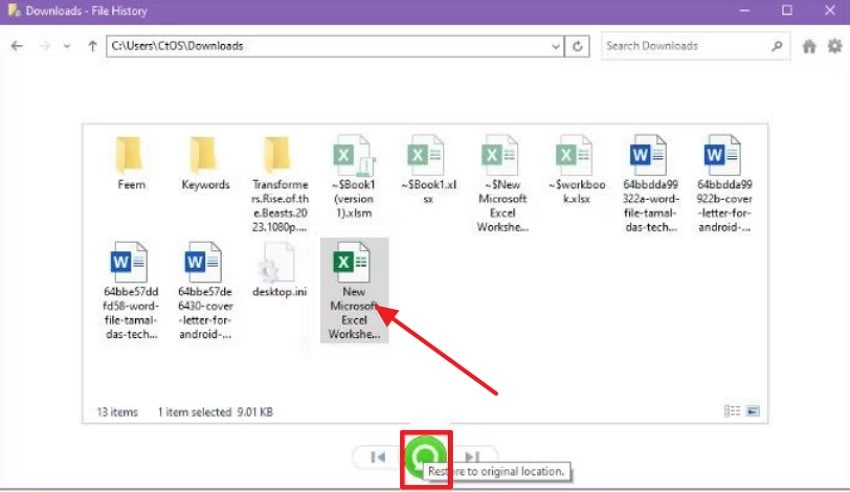Click the '13 items' status text
850x492 pixels.
click(117, 412)
